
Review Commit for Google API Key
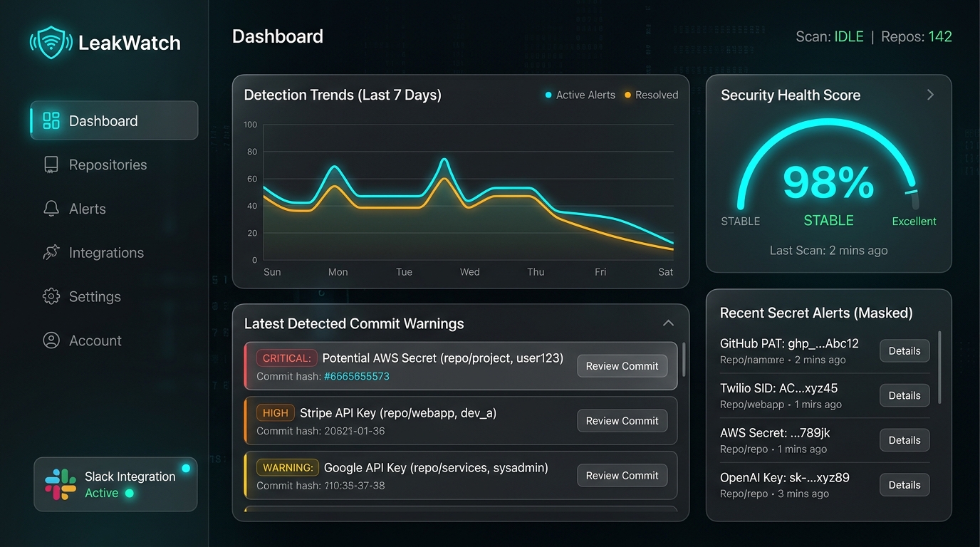[622, 476]
